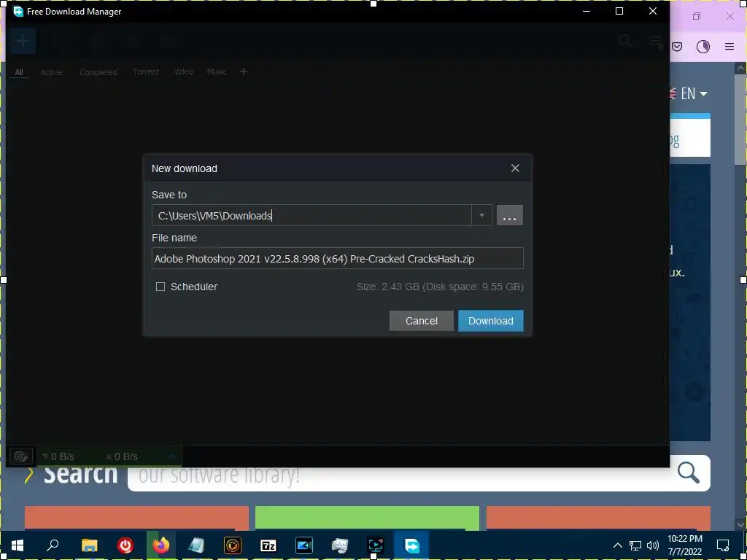Click the dimmed search icon in Free Download Manager
747x560 pixels.
click(x=625, y=41)
